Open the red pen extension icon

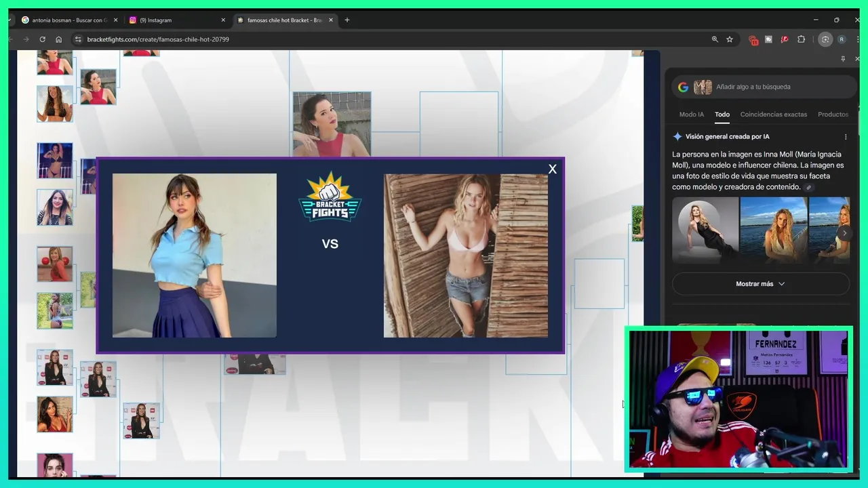click(785, 39)
